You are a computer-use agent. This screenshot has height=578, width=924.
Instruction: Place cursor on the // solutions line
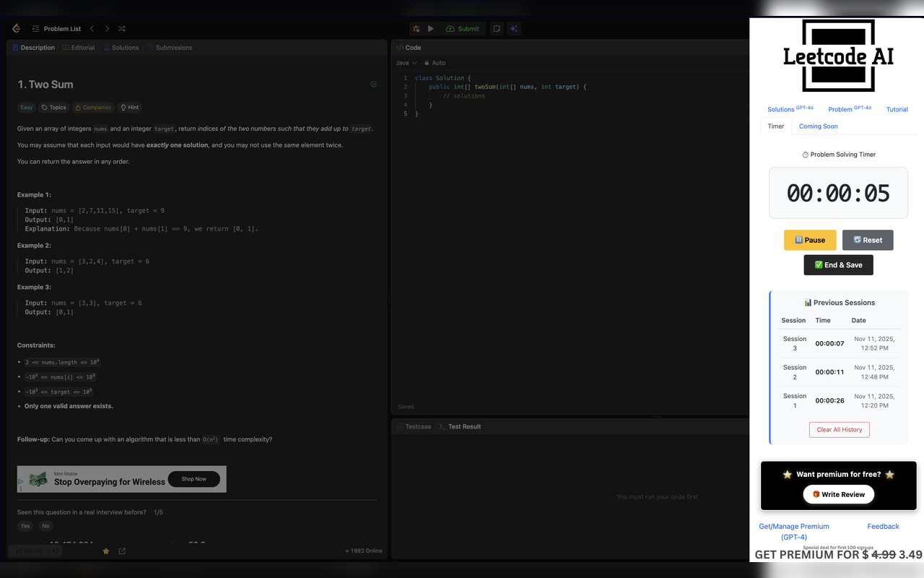pyautogui.click(x=464, y=96)
